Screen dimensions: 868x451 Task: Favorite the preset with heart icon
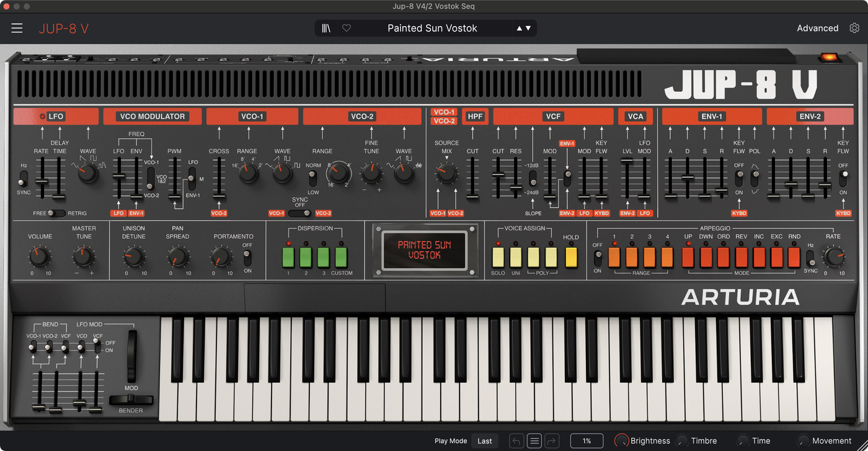coord(347,28)
